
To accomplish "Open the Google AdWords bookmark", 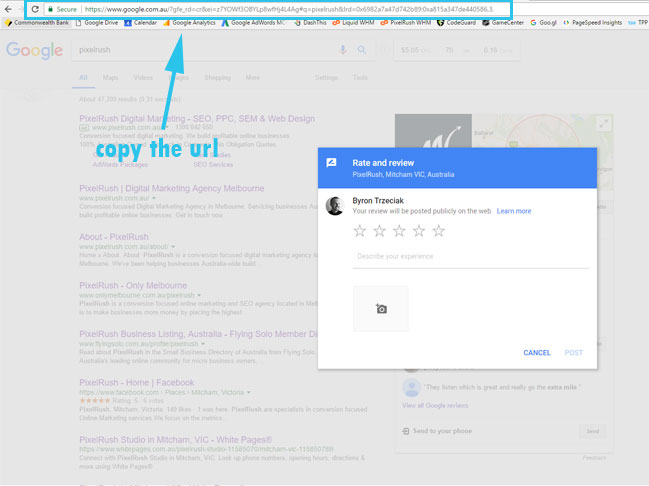I will [253, 23].
